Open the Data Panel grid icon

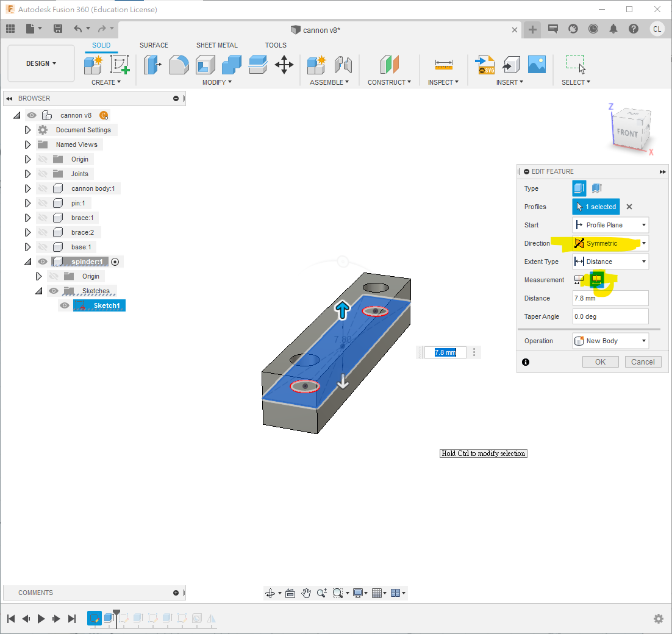[10, 29]
